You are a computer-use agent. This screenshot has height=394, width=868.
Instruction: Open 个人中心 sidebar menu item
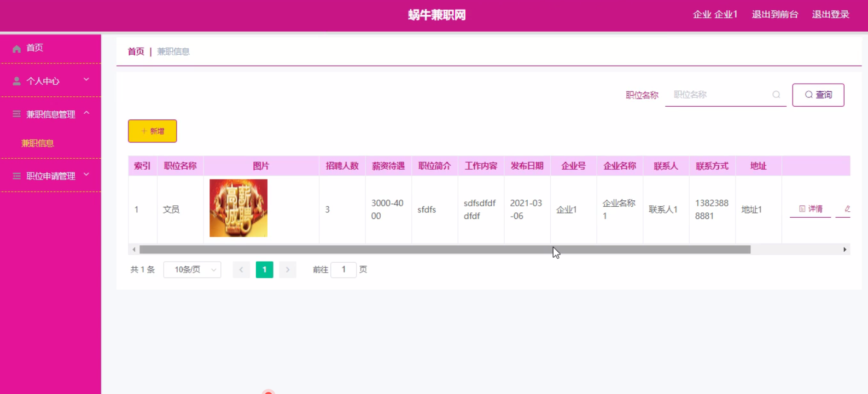tap(50, 81)
